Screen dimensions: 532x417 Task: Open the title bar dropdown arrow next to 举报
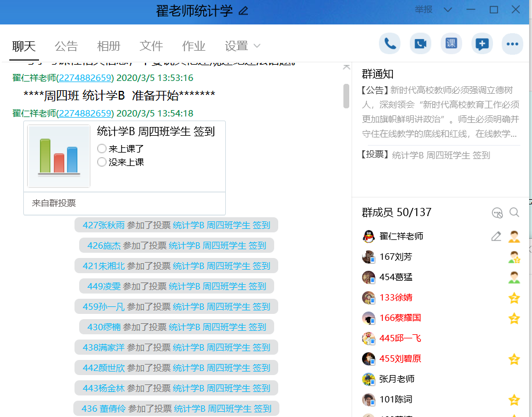[448, 9]
